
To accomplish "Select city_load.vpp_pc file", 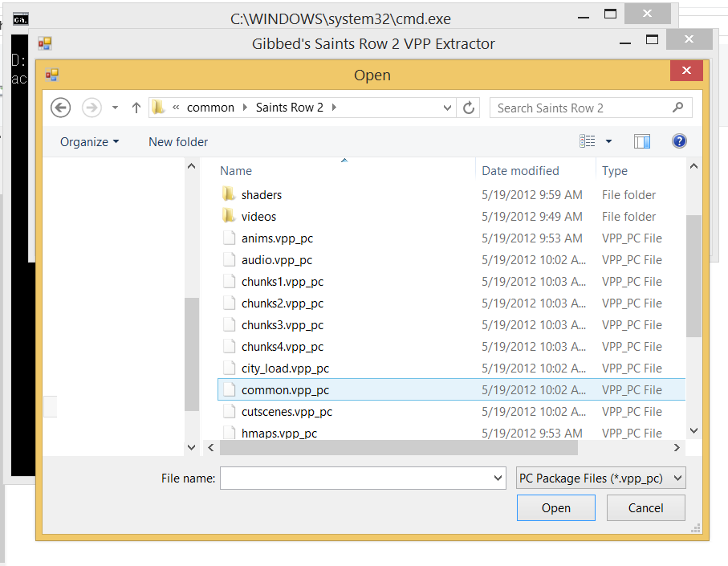I will (451, 369).
